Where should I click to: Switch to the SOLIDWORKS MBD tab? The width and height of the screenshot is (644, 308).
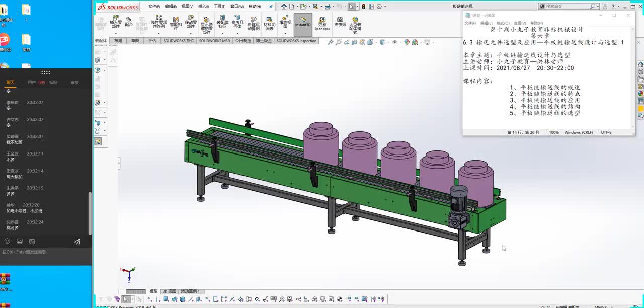pos(214,41)
